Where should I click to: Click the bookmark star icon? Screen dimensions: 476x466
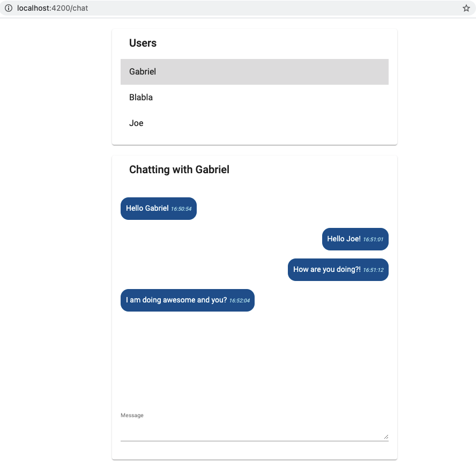pyautogui.click(x=466, y=8)
